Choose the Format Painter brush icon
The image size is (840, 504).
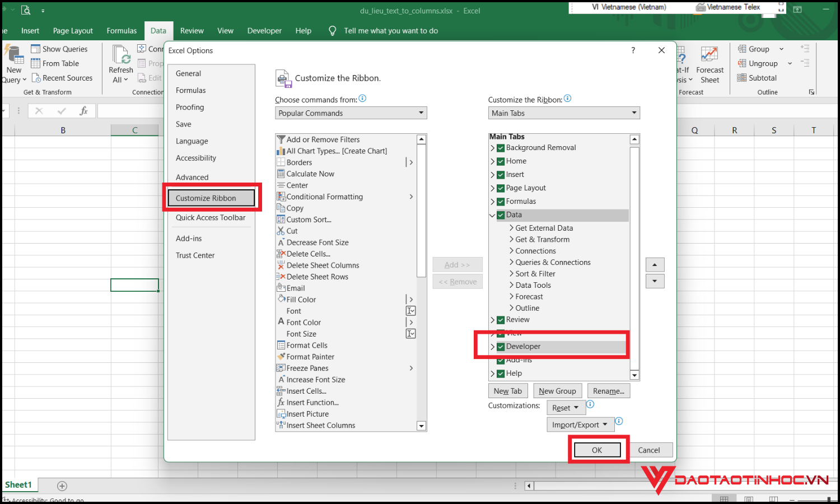click(281, 357)
